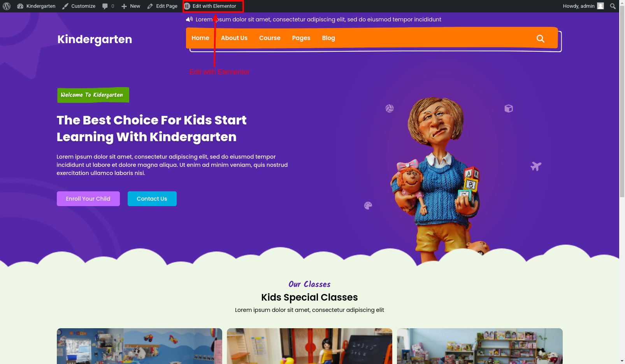The image size is (625, 364).
Task: Click the WordPress logo icon
Action: 7,6
